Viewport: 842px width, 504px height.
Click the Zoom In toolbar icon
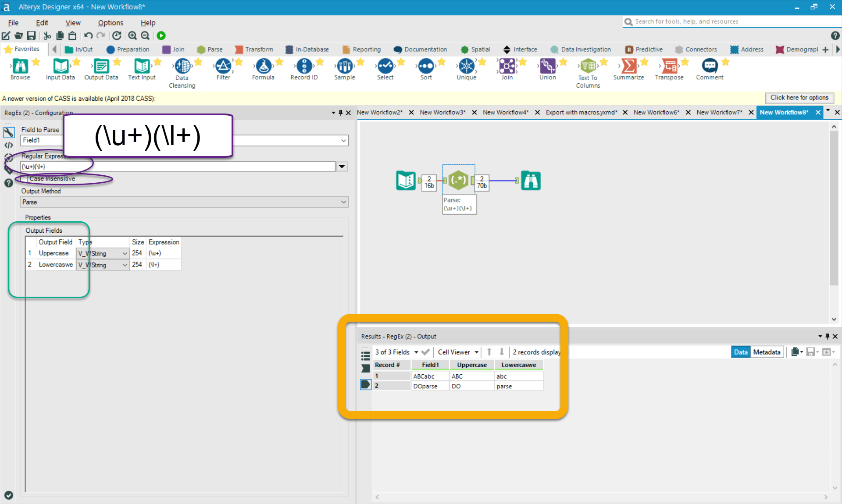(x=132, y=35)
